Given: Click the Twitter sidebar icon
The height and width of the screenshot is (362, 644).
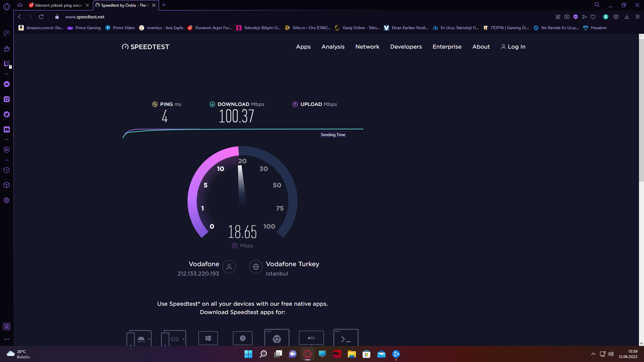Looking at the screenshot, I should [7, 114].
